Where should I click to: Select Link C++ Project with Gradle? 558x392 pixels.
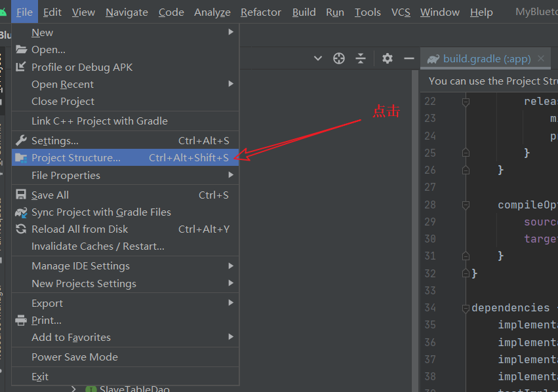[125, 121]
